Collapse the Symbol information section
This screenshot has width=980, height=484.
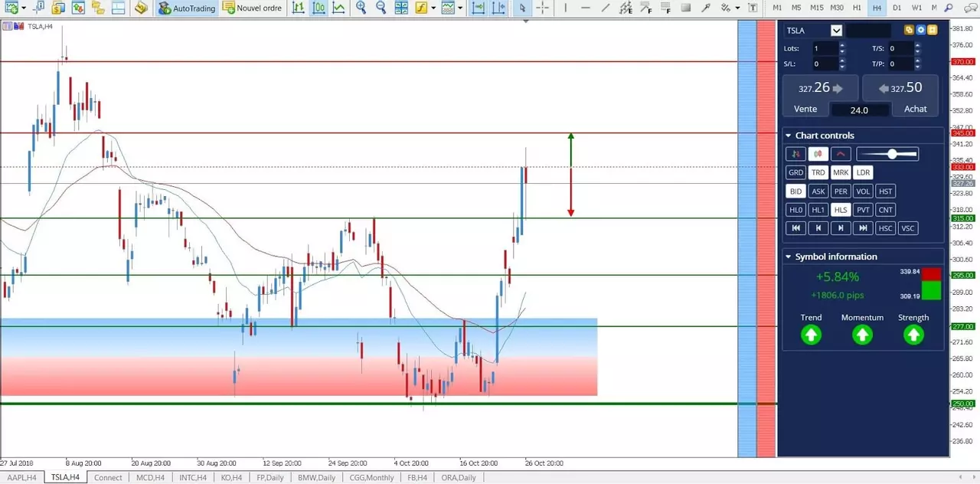tap(788, 257)
